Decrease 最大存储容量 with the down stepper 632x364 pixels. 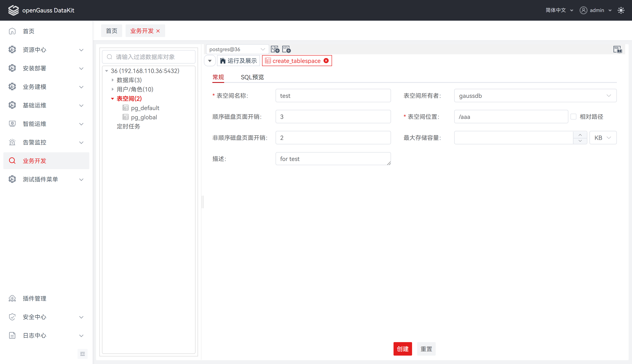(x=580, y=141)
